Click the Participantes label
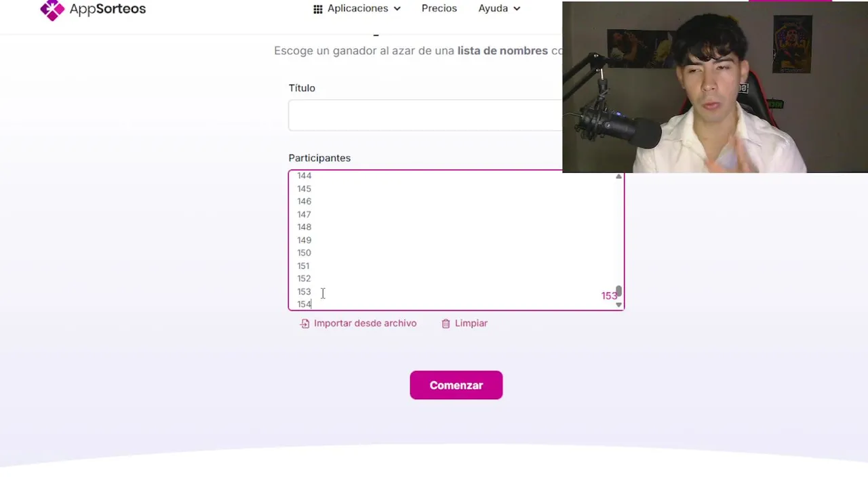This screenshot has width=868, height=488. coord(319,158)
